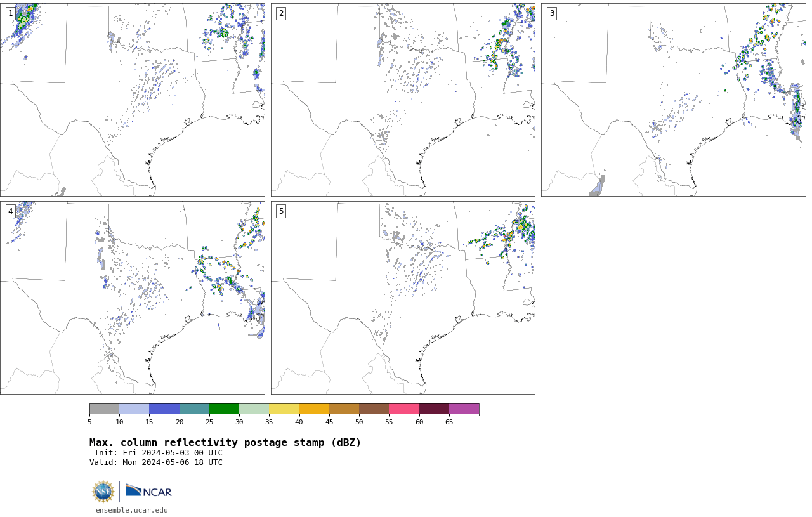Image resolution: width=812 pixels, height=517 pixels.
Task: Click the colorbar tick label 35
Action: click(269, 422)
